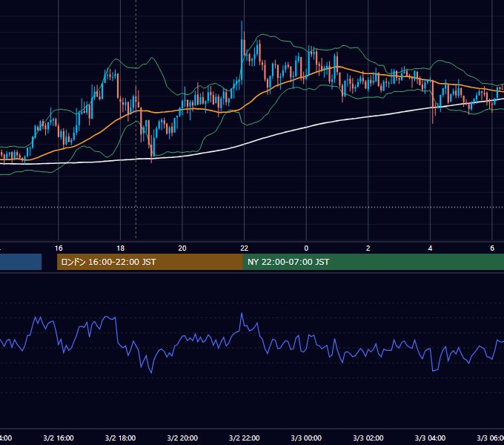Click the 6 hour label on price chart axis
The width and height of the screenshot is (504, 445).
492,248
